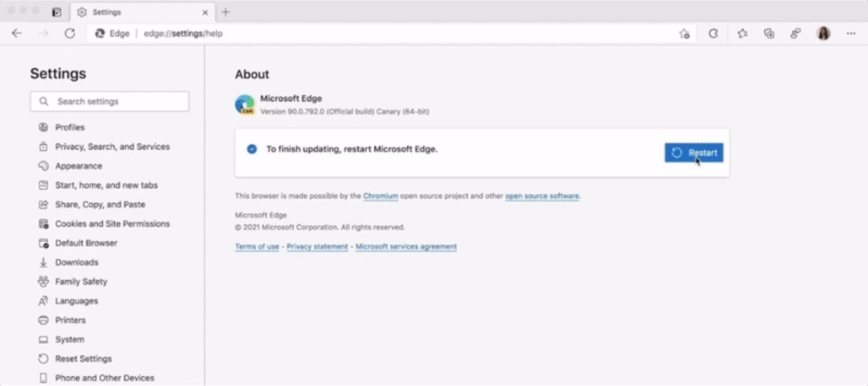868x386 pixels.
Task: Add this page to favorites star icon
Action: click(685, 34)
